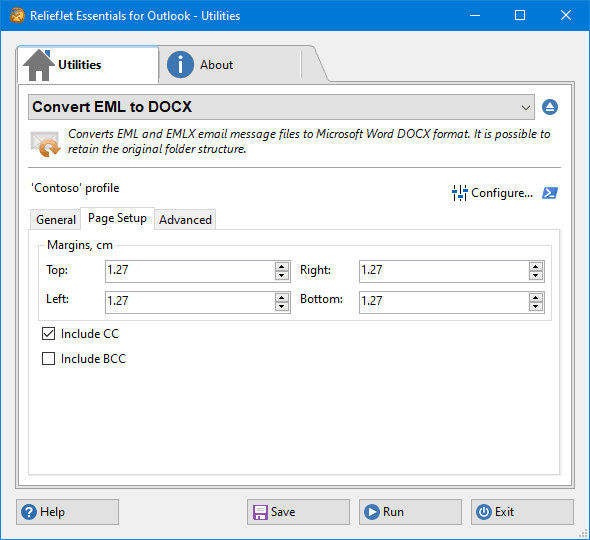Open the Advanced tab
Screen dimensions: 590x540
coord(185,220)
